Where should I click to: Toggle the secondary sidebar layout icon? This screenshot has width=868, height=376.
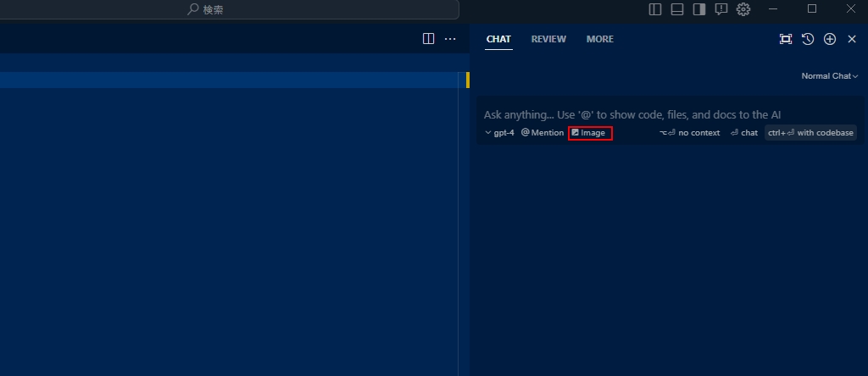coord(699,9)
